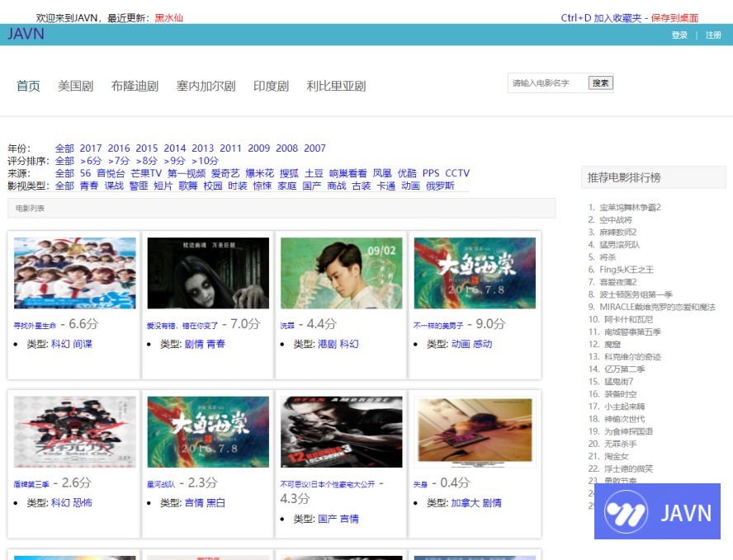Select source CCTV
This screenshot has height=560, width=733.
[x=457, y=173]
